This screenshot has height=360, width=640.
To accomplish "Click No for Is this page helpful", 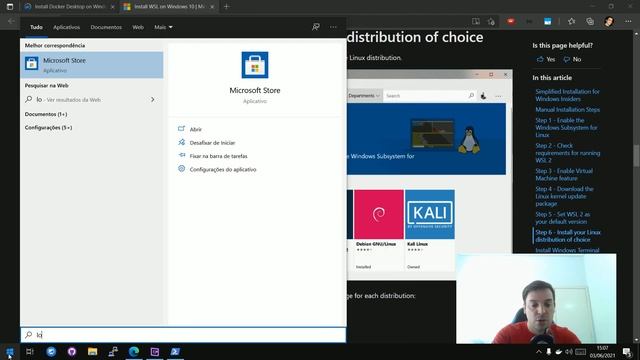I will (x=572, y=59).
